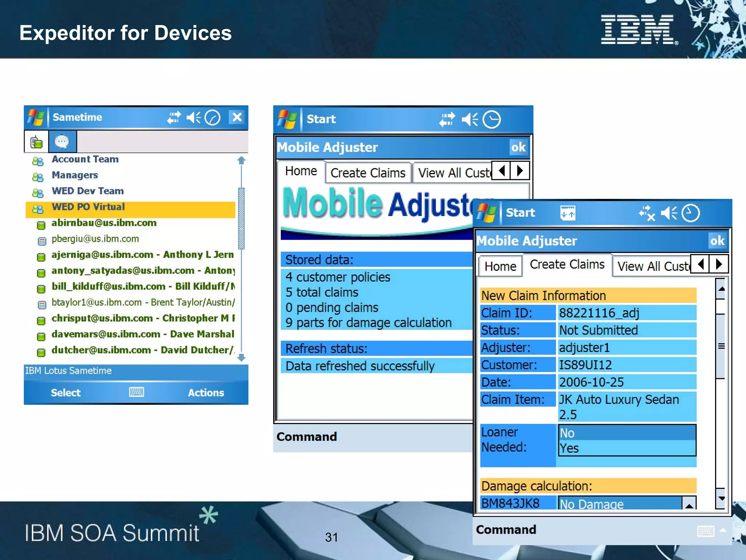Click left tab-scroll arrow in front window
The height and width of the screenshot is (560, 746).
pyautogui.click(x=700, y=264)
